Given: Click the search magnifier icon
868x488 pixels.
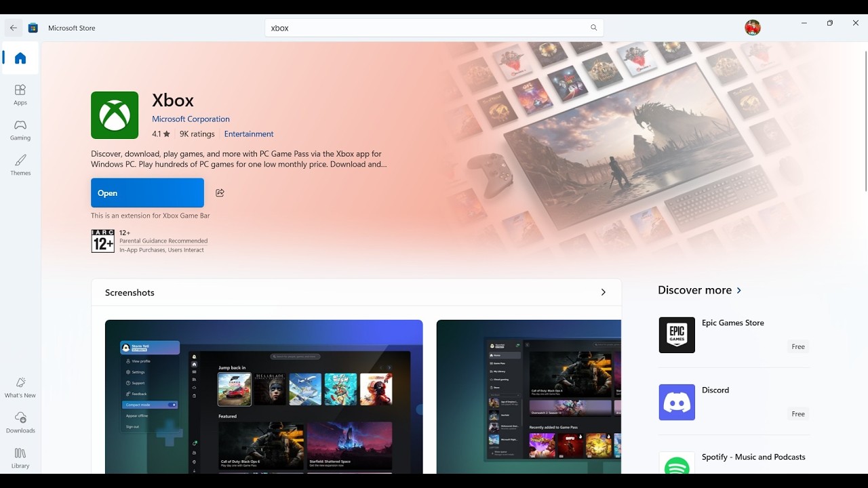Looking at the screenshot, I should (x=593, y=28).
